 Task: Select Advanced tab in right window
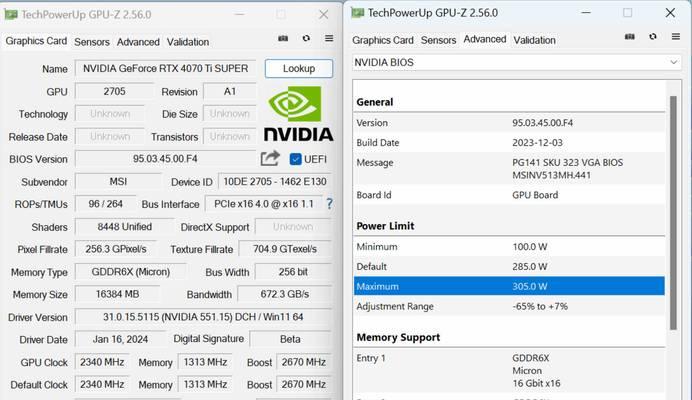(485, 39)
